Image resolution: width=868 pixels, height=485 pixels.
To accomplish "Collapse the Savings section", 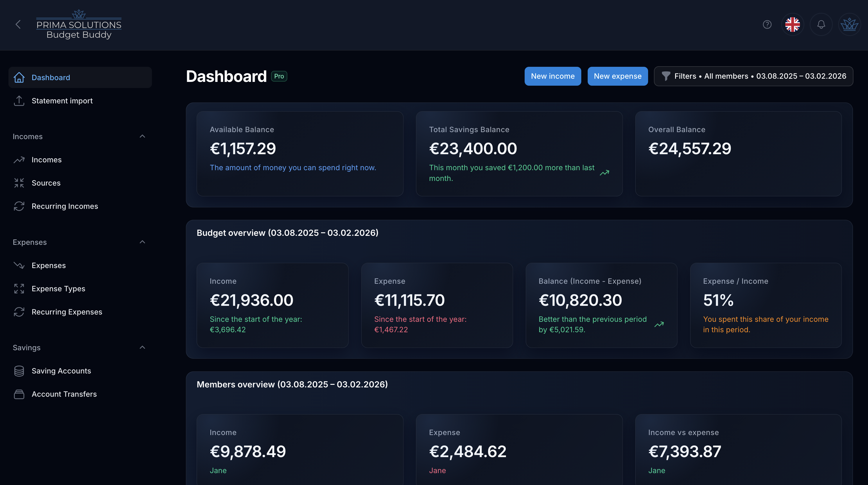I will (x=142, y=347).
